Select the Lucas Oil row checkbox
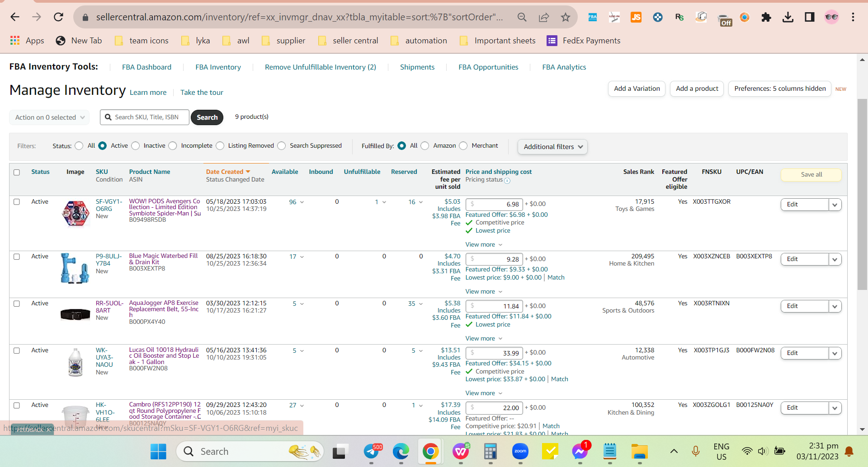Viewport: 868px width, 467px height. [17, 350]
